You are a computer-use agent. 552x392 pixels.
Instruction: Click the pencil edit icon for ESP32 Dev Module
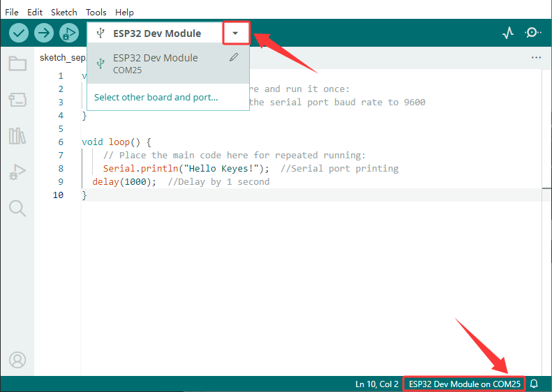coord(234,57)
